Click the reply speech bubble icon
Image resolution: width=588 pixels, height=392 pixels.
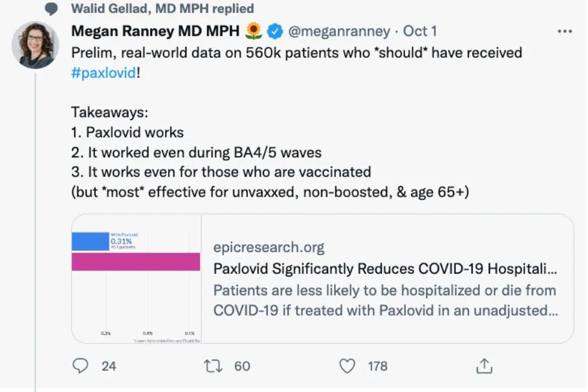coord(80,365)
